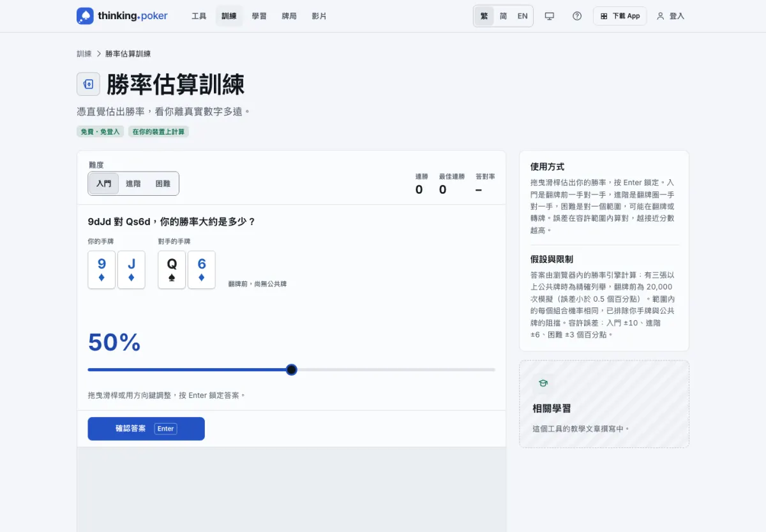Click the 在你的裝置上計算 tag
766x532 pixels.
(158, 131)
